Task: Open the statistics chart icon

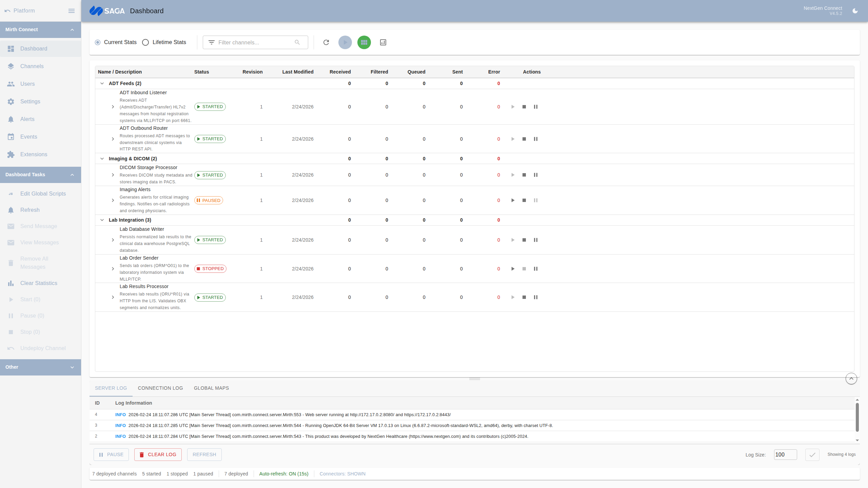Action: [x=382, y=42]
